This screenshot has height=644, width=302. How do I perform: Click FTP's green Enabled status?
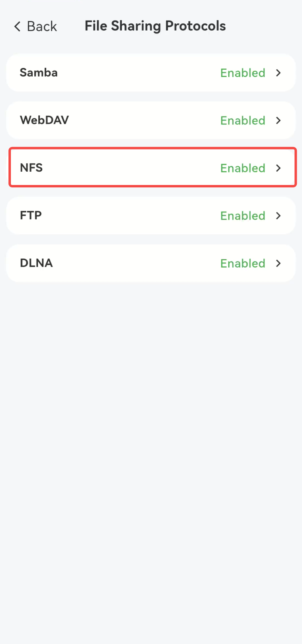pos(243,216)
